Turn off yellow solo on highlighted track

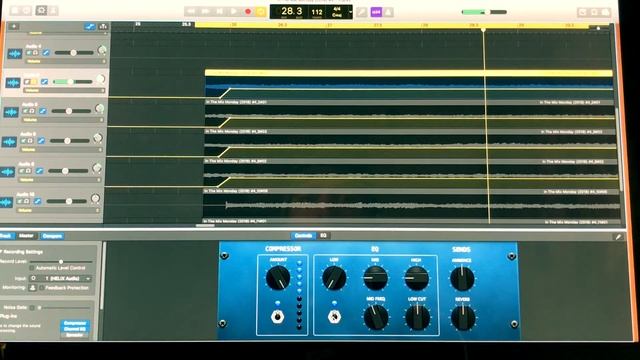[x=34, y=82]
